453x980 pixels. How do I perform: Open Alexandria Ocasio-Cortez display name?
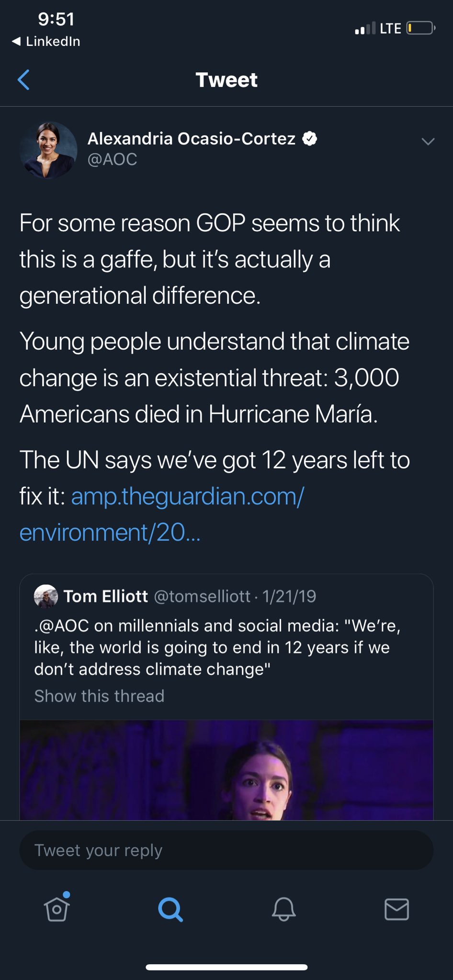(x=192, y=138)
